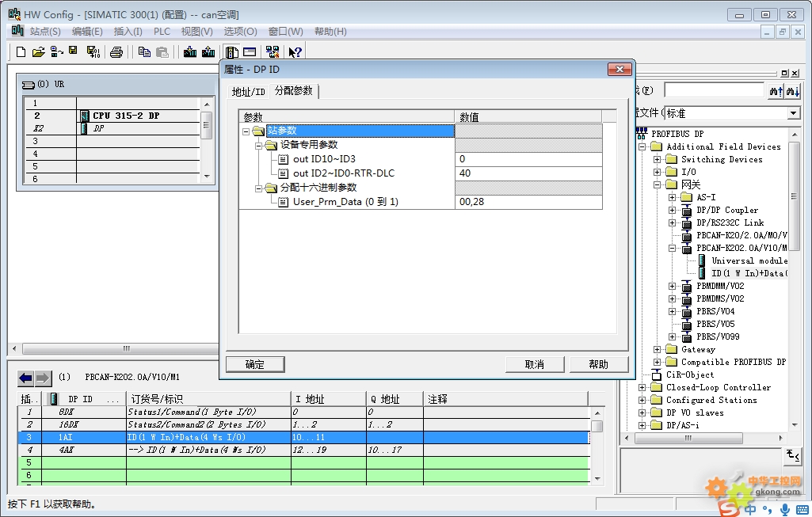Click the Open folder toolbar icon

pos(38,51)
